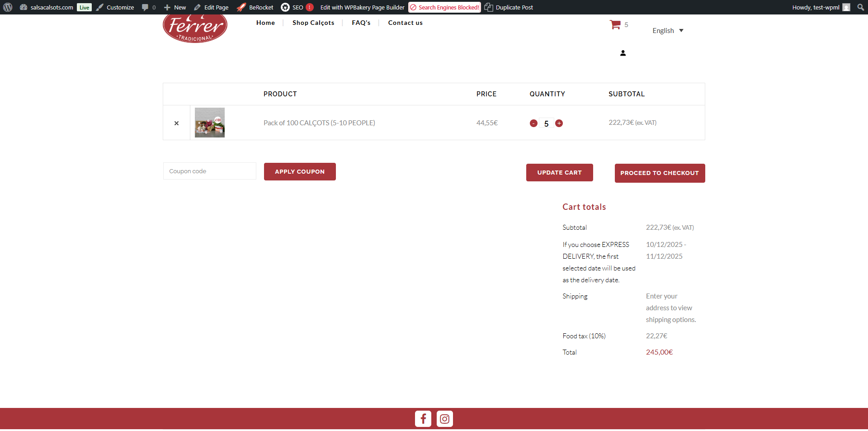Click the Cart totals heading
The width and height of the screenshot is (868, 431).
coord(584,207)
